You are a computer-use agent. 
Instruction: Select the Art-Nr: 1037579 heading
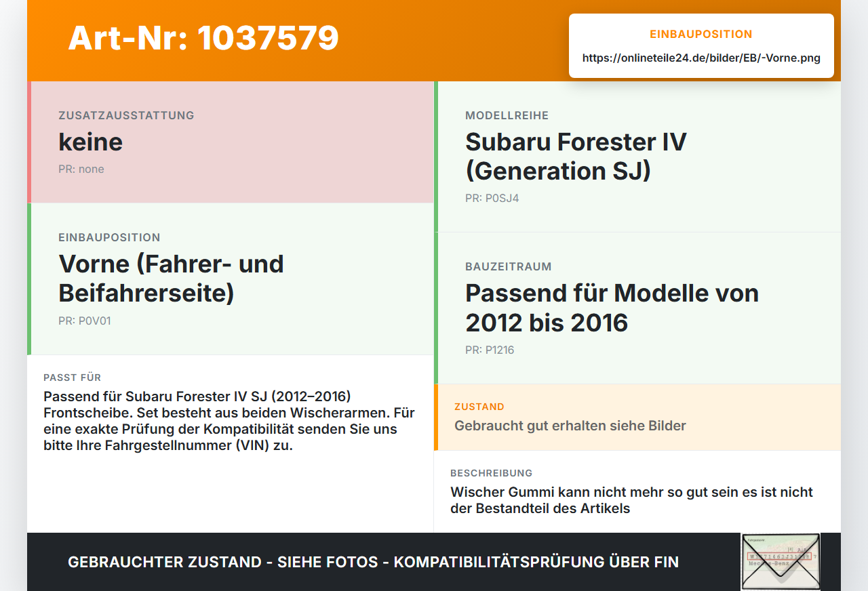tap(203, 37)
